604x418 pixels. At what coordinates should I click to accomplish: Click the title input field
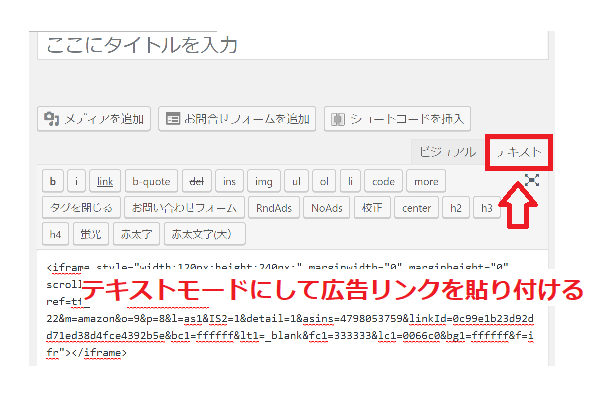pyautogui.click(x=292, y=45)
